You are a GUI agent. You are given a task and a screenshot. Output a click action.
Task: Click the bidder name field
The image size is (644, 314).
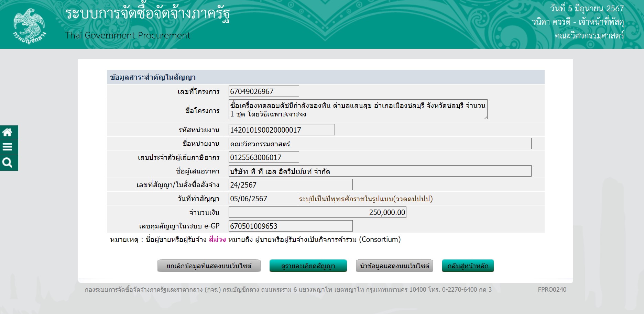[380, 171]
